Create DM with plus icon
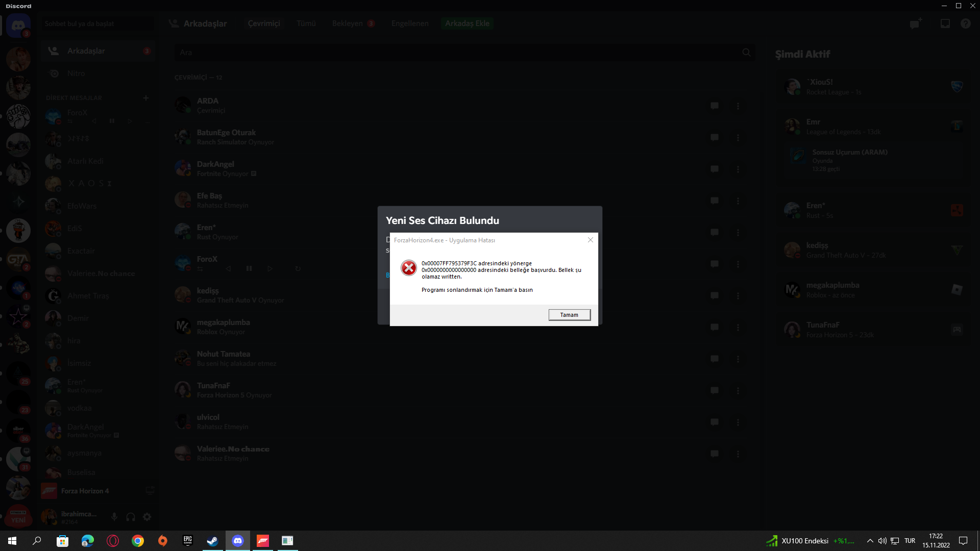Screen dimensions: 980x551 pos(146,98)
